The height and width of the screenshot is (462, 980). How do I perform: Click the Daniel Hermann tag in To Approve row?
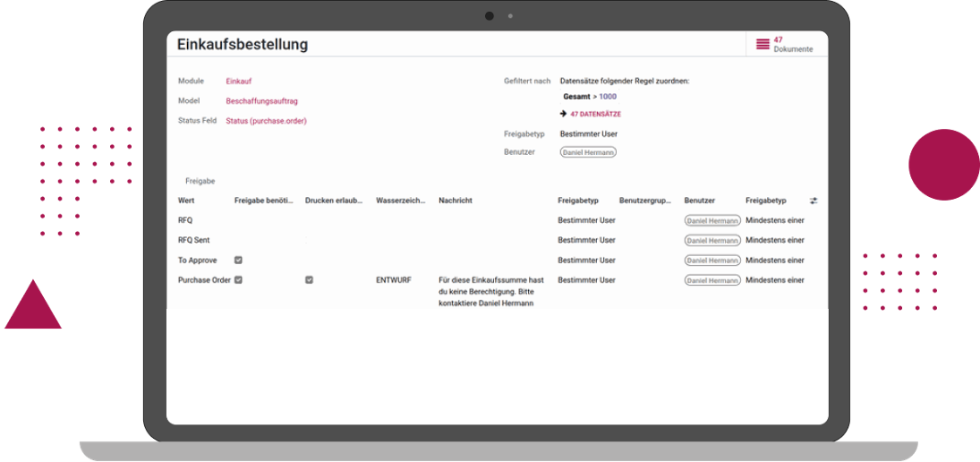pyautogui.click(x=712, y=261)
